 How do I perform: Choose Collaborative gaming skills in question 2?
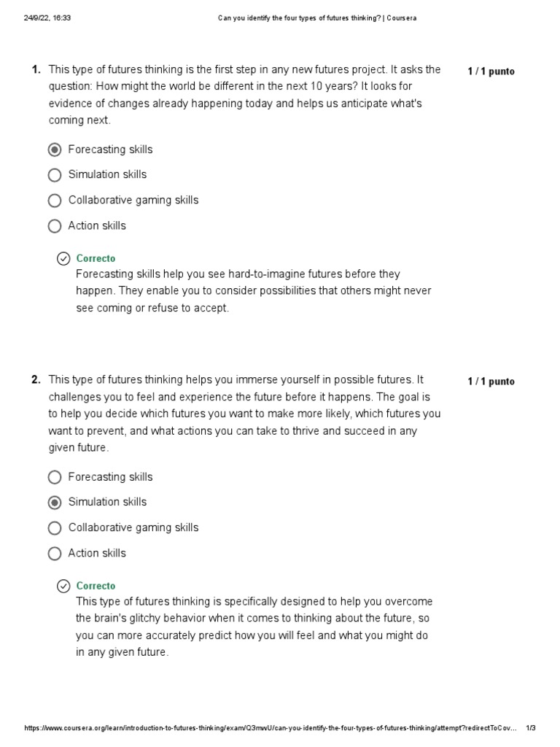(55, 528)
